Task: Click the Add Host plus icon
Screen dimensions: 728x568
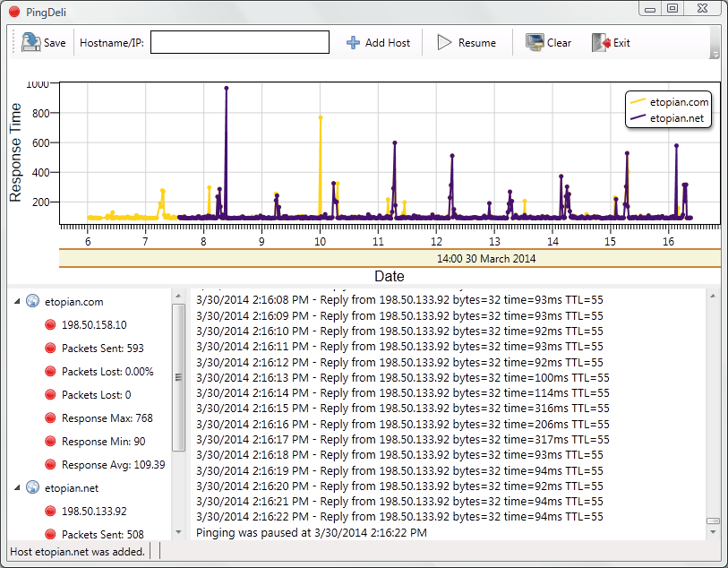Action: click(354, 43)
